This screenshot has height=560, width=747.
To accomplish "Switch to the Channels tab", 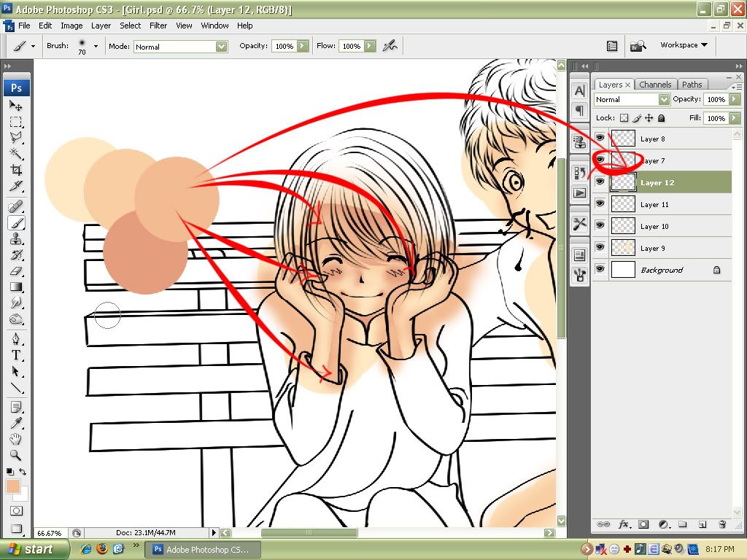I will pyautogui.click(x=655, y=85).
